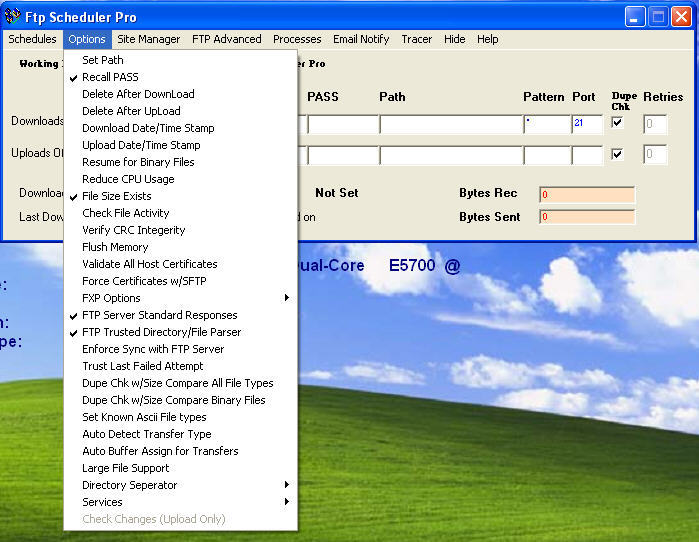Click the Not Set status text
This screenshot has height=542, width=699.
tap(337, 193)
